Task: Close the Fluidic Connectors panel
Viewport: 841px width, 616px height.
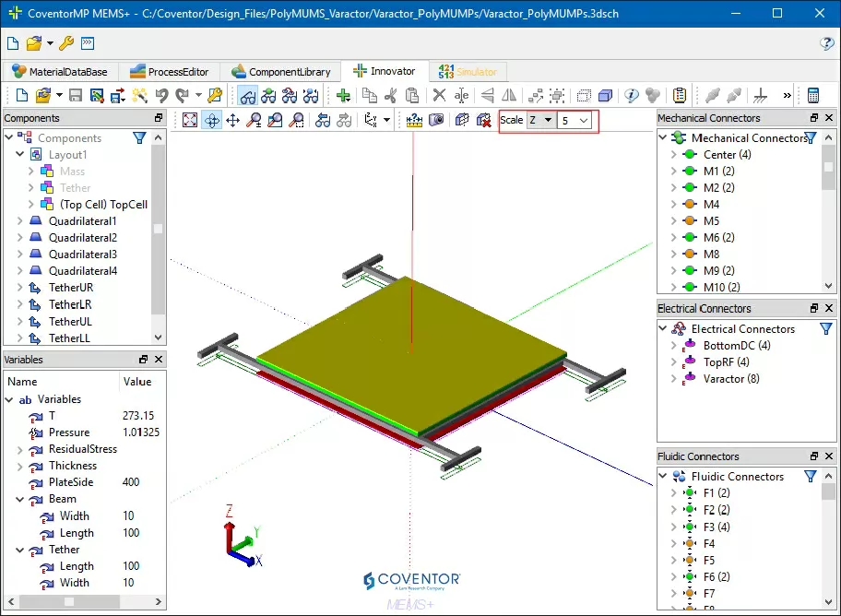Action: coord(829,456)
